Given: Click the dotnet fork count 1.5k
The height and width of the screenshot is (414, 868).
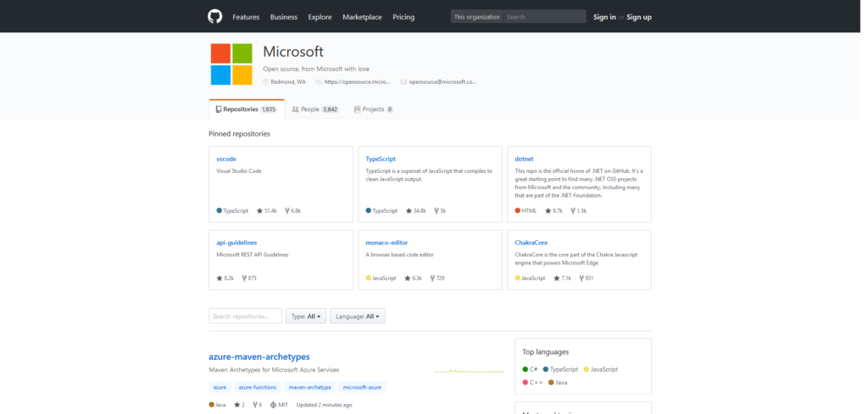Looking at the screenshot, I should point(578,211).
